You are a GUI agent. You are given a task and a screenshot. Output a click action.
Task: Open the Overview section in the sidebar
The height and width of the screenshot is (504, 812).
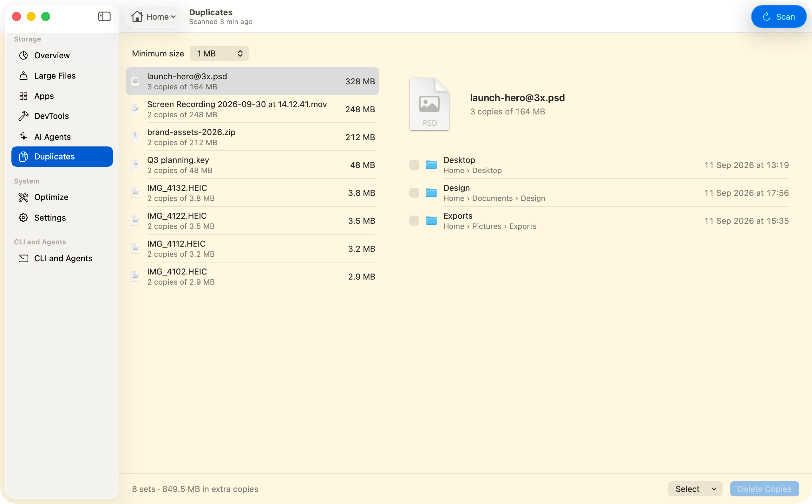pos(62,55)
